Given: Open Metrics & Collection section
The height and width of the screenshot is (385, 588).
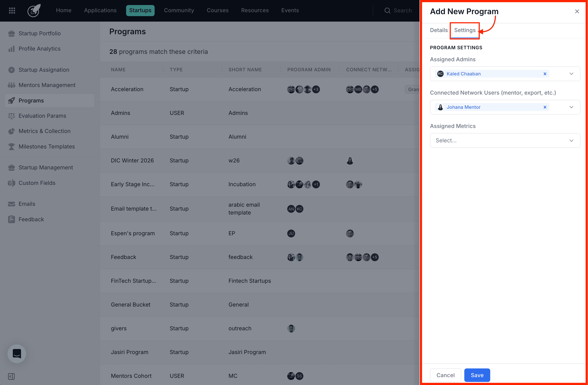Looking at the screenshot, I should tap(44, 131).
